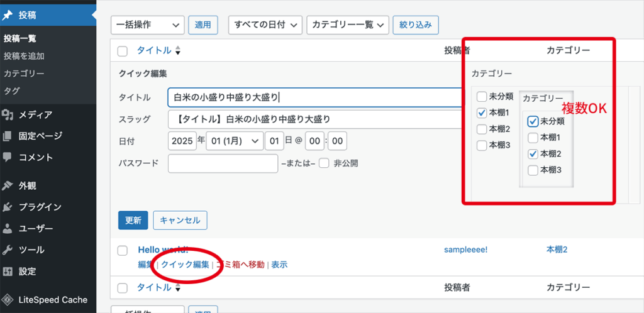Image resolution: width=644 pixels, height=313 pixels.
Task: Expand the すべての日付 date filter
Action: (266, 25)
